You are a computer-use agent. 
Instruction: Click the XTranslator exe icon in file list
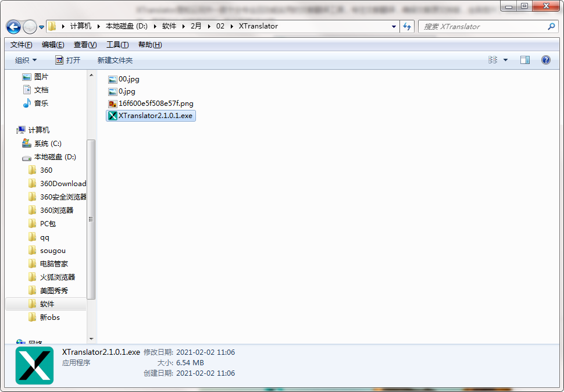(x=113, y=116)
